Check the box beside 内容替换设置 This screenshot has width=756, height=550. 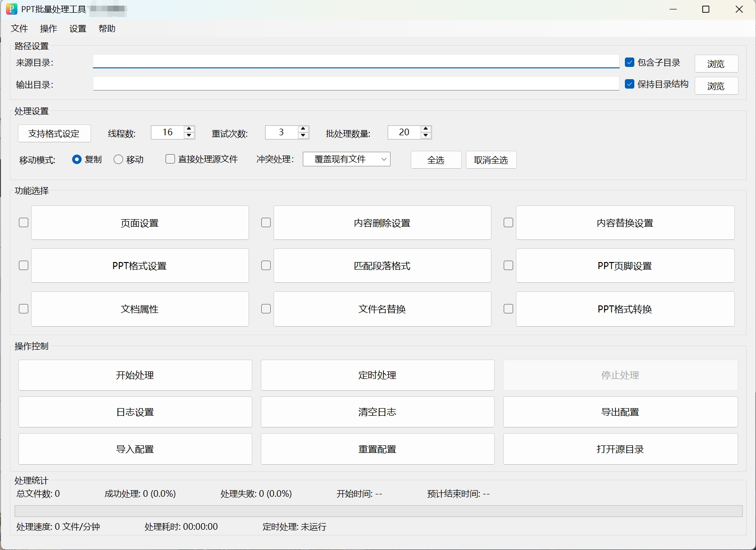click(508, 222)
